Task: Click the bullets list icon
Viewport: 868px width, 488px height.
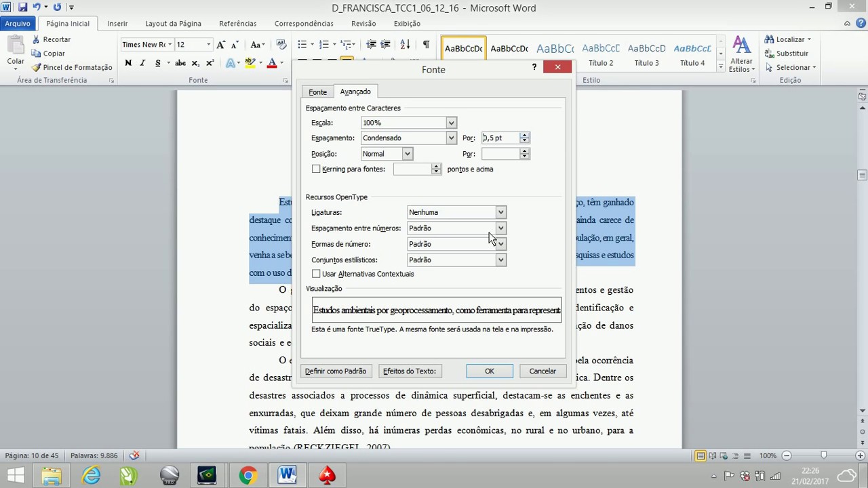Action: [x=302, y=45]
